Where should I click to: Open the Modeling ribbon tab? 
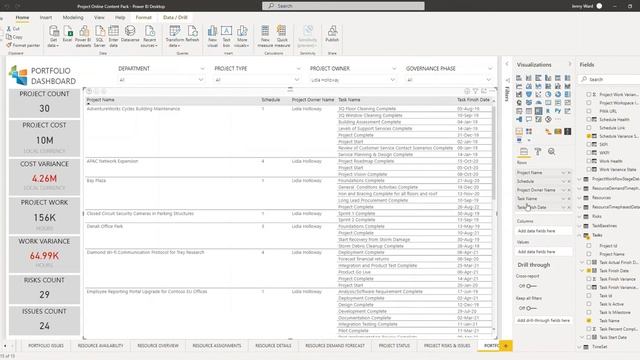pyautogui.click(x=73, y=18)
